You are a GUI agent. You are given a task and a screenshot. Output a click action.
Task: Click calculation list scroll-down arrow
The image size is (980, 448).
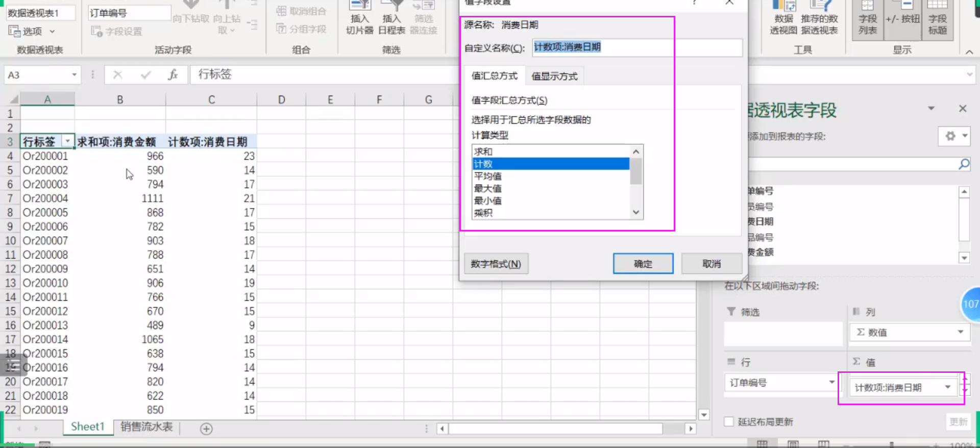(636, 212)
